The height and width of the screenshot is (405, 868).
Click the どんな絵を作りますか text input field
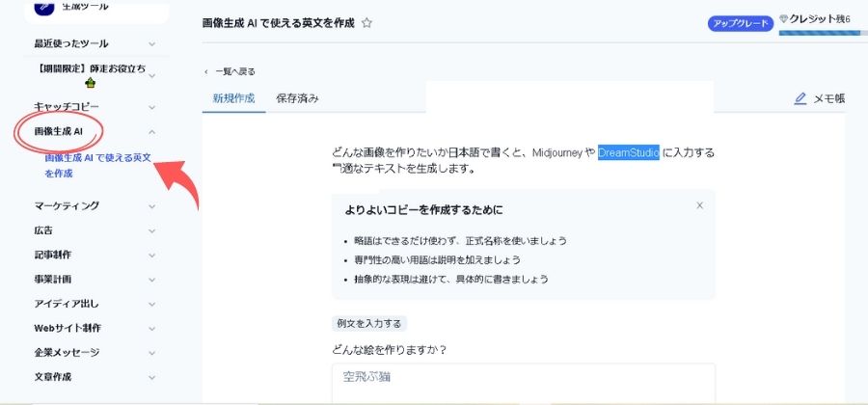coord(524,384)
